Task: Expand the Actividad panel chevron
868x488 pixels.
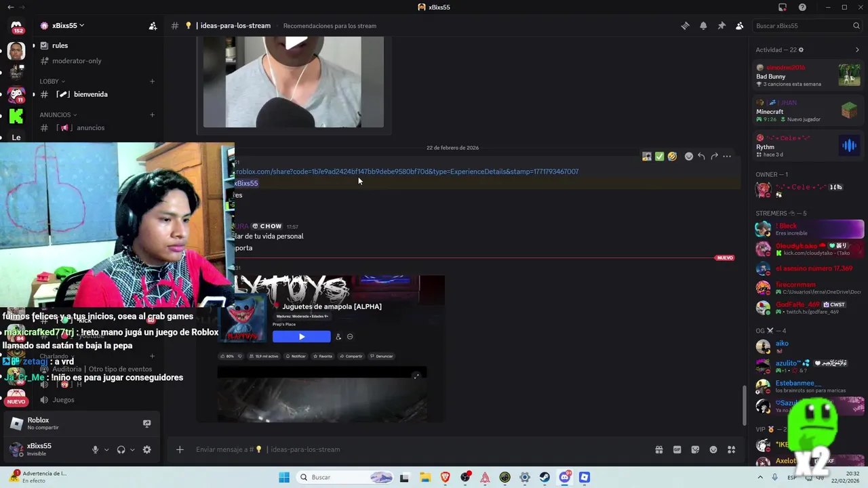Action: click(857, 50)
